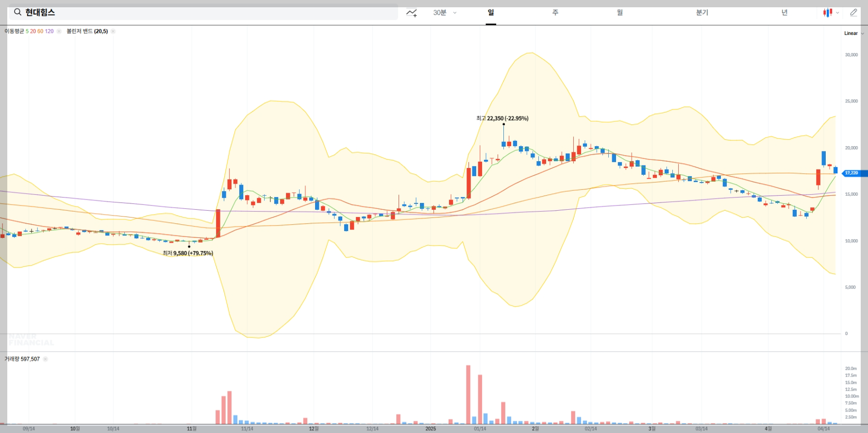
Task: Click the 11/14 date axis label
Action: tap(247, 429)
